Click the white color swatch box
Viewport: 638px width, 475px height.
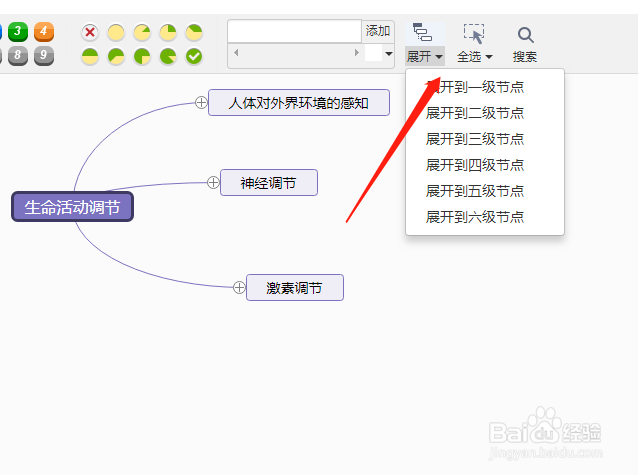tap(374, 53)
